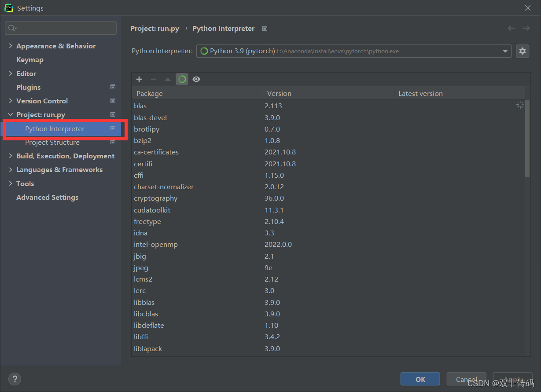Select the ca-certificates package row
The height and width of the screenshot is (392, 541).
click(328, 152)
